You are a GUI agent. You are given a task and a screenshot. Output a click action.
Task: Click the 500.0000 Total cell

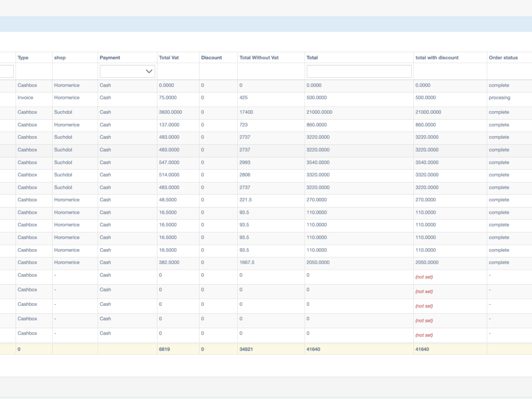pos(317,98)
